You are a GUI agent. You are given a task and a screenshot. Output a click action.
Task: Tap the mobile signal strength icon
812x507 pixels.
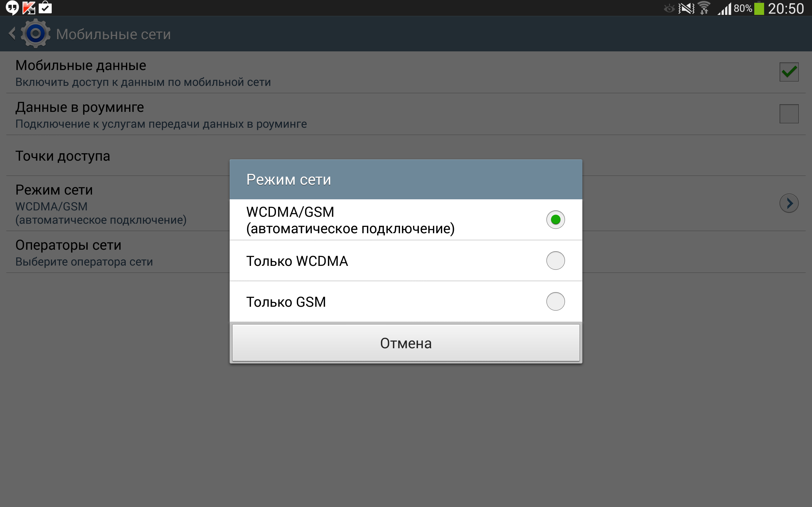(724, 8)
